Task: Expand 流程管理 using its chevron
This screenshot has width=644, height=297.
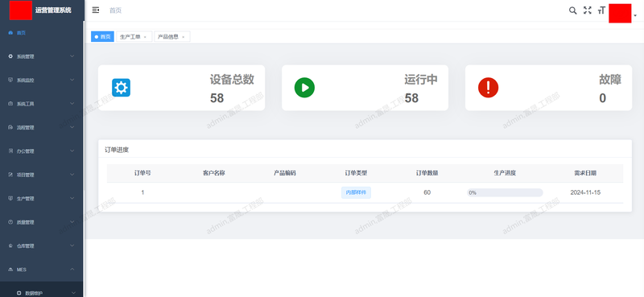Action: tap(72, 127)
